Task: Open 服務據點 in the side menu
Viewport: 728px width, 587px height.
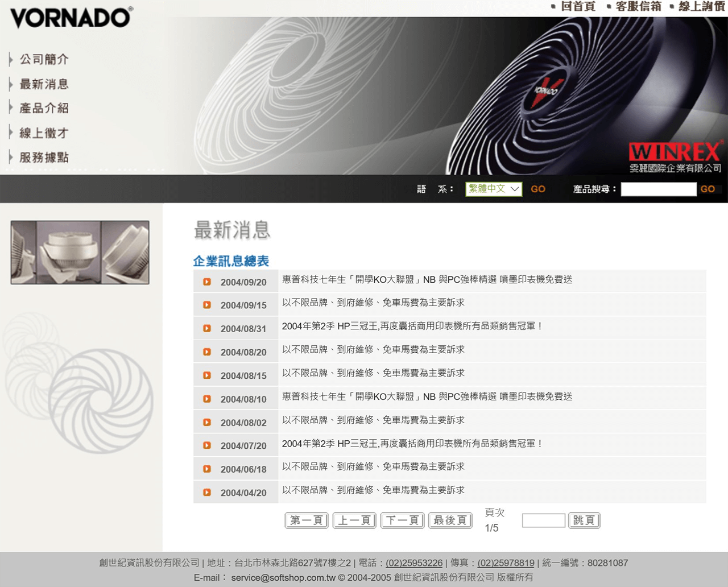Action: coord(44,158)
